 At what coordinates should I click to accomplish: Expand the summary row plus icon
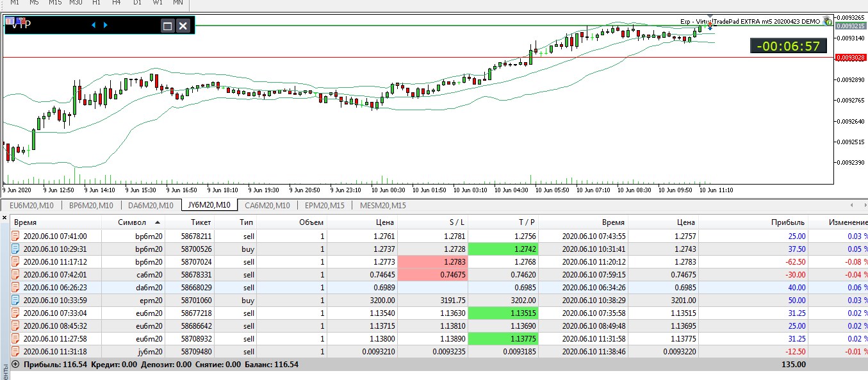click(15, 364)
